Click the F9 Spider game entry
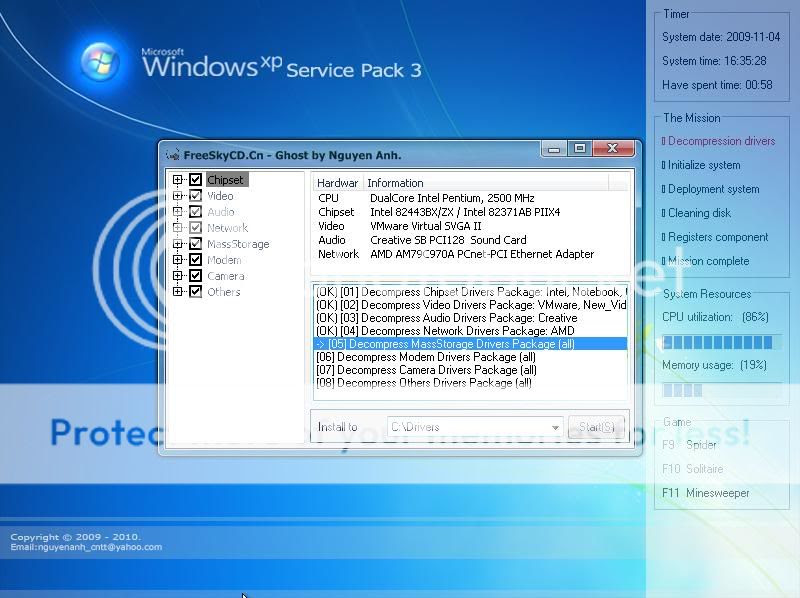800x598 pixels. coord(689,445)
